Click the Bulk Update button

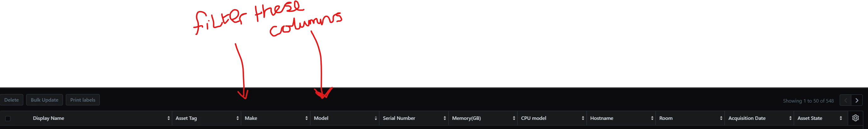pos(44,100)
